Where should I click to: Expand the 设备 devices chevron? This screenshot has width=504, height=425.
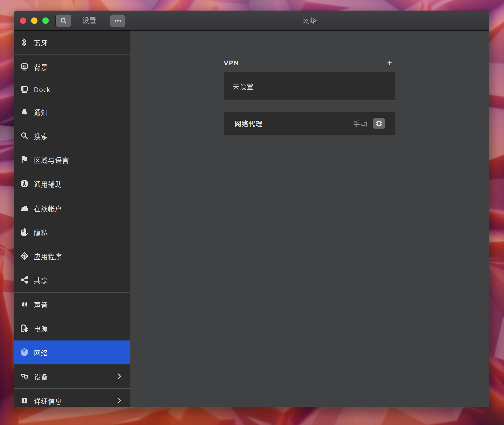click(119, 376)
